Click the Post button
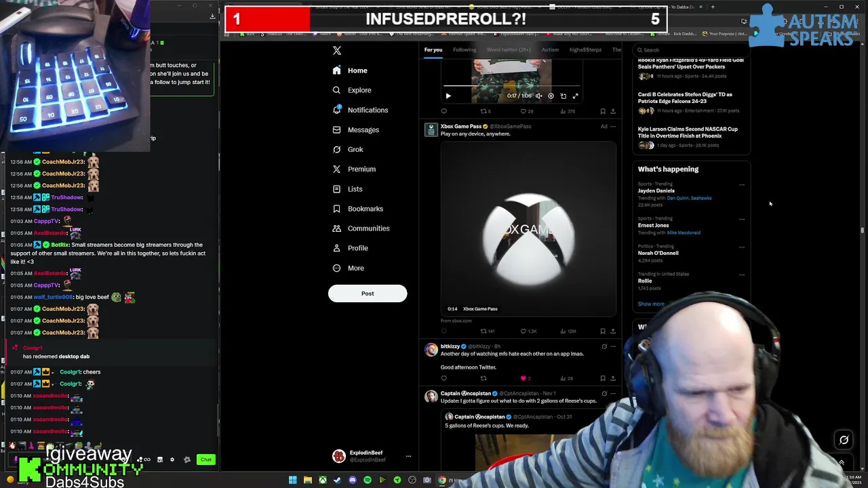Image resolution: width=868 pixels, height=488 pixels. click(368, 293)
